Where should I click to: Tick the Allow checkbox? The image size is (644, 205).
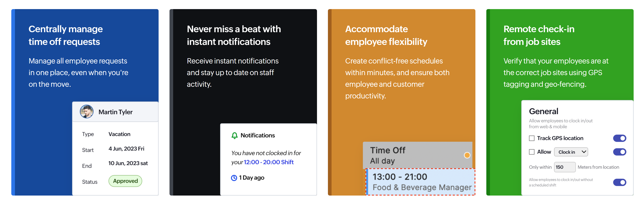pyautogui.click(x=532, y=152)
